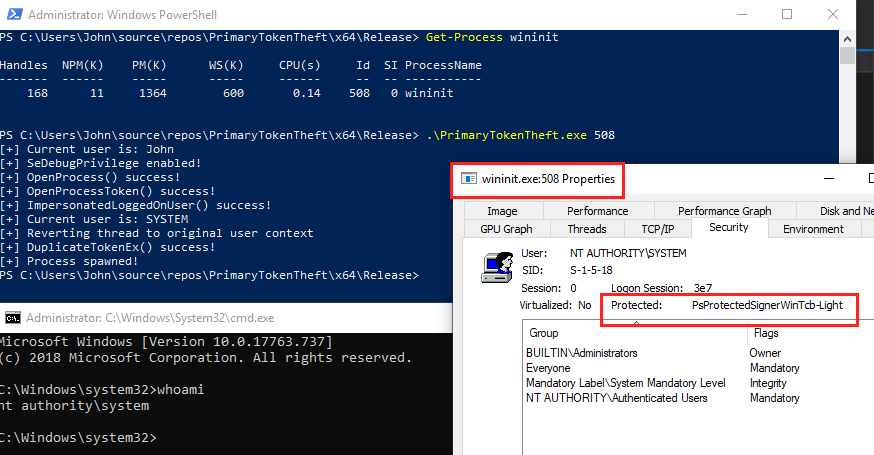Screen dimensions: 874x455
Task: Select the Everyone group row
Action: [548, 368]
